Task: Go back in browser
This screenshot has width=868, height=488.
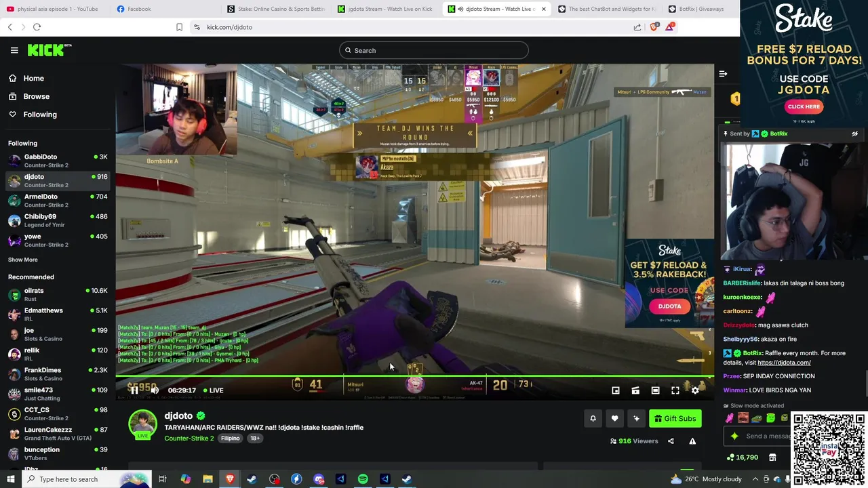Action: coord(9,27)
